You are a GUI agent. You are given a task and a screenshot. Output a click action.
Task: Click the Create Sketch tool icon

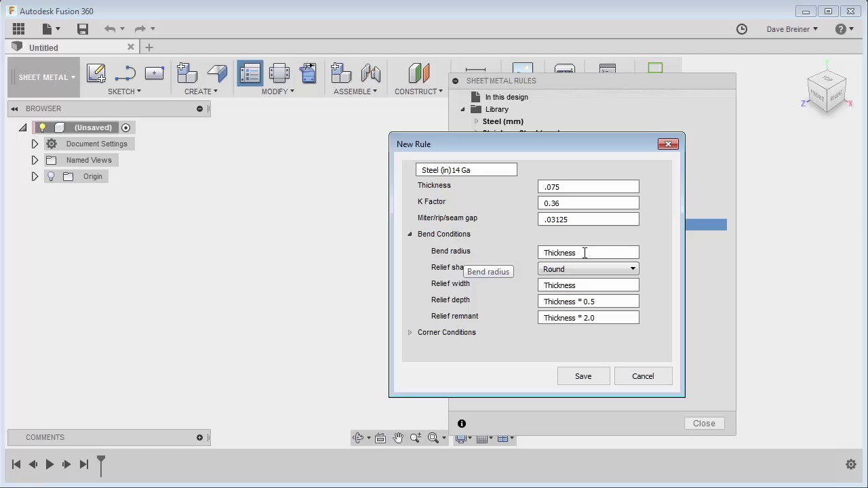pos(96,73)
